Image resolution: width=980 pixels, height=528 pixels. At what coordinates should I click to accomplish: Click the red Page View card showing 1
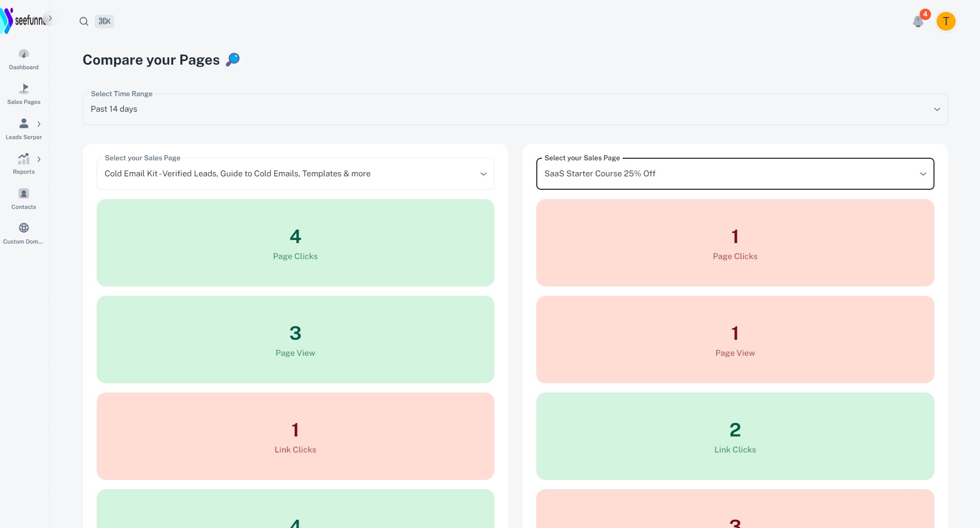tap(735, 339)
